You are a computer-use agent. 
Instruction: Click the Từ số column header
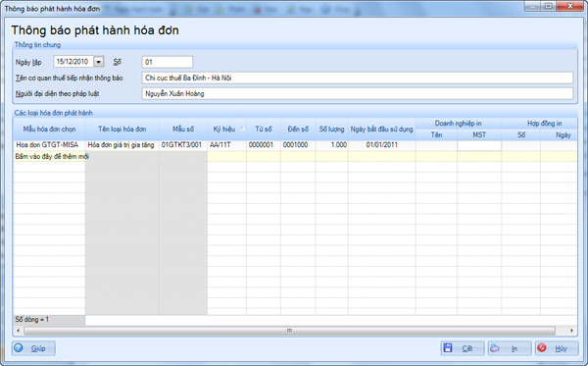264,130
